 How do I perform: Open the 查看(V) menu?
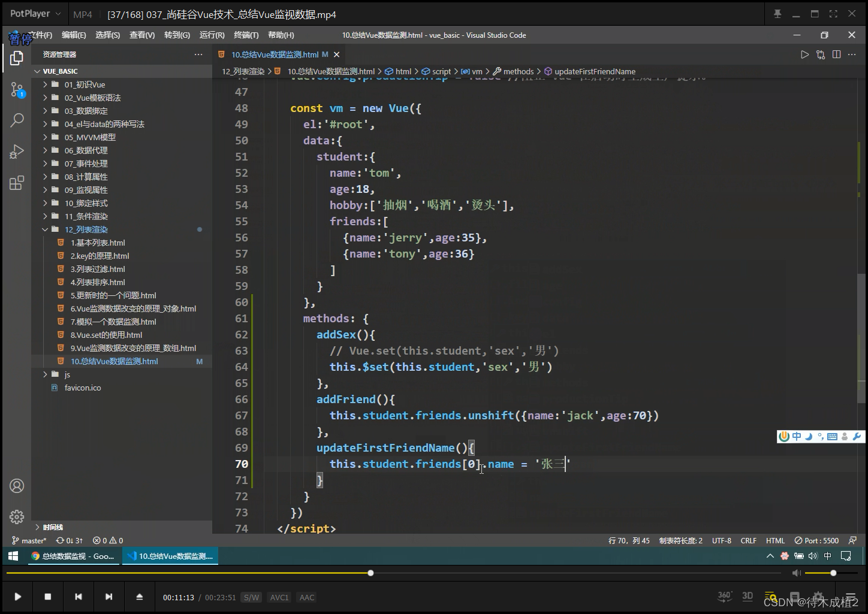(x=142, y=35)
